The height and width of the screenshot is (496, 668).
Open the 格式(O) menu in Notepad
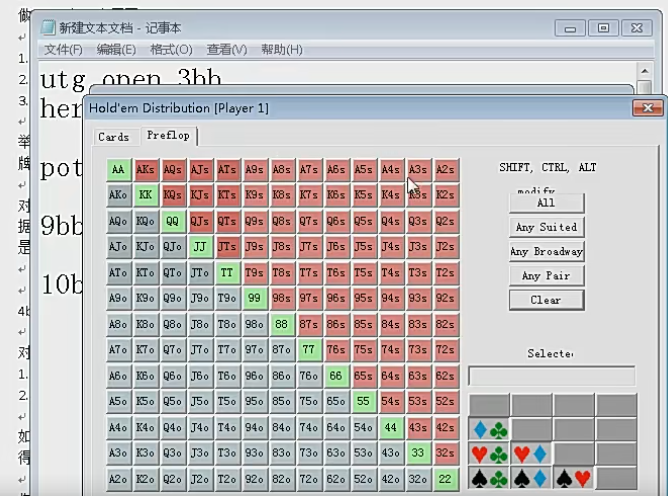click(x=171, y=49)
